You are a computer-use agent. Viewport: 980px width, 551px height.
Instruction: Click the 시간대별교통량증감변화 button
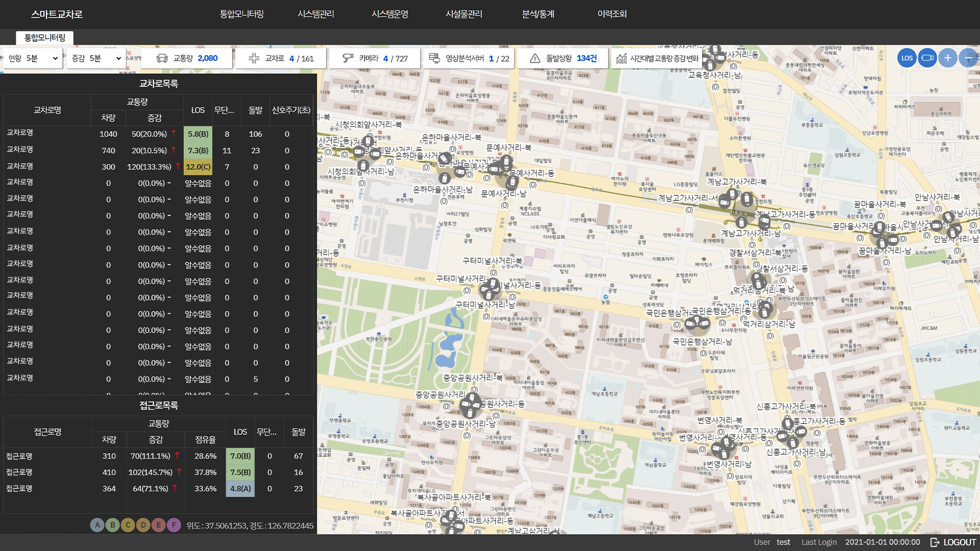657,58
